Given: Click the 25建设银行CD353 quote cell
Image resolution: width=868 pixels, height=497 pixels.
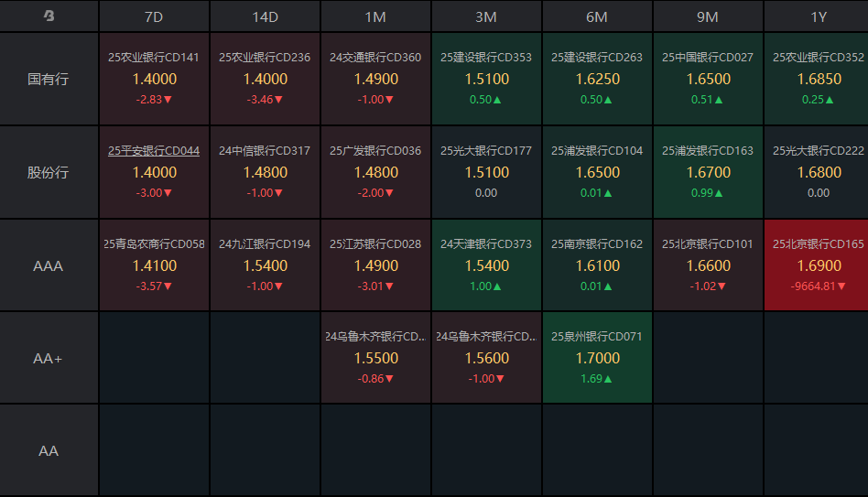Looking at the screenshot, I should (486, 79).
